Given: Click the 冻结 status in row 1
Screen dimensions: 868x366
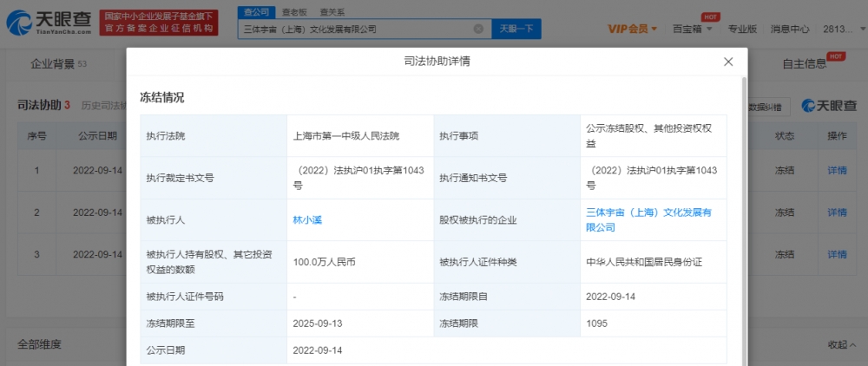Looking at the screenshot, I should (x=785, y=170).
